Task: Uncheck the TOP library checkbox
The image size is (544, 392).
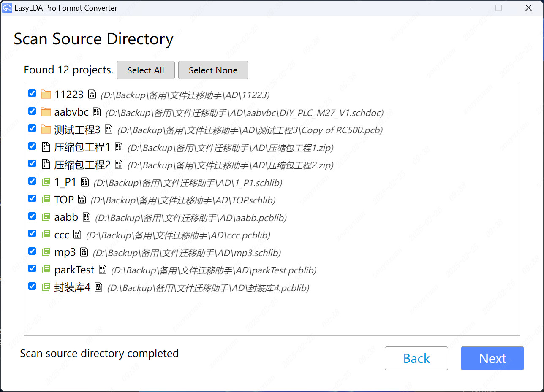Action: pos(32,198)
